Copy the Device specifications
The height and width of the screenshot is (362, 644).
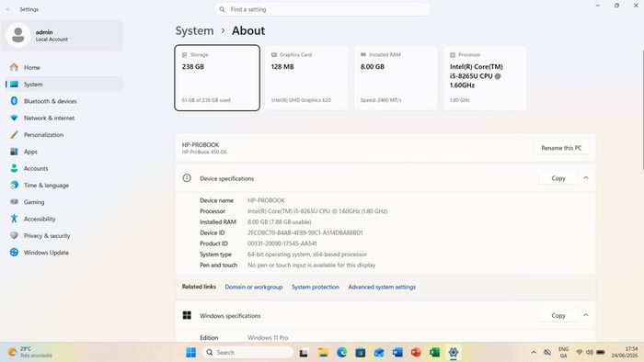click(558, 178)
